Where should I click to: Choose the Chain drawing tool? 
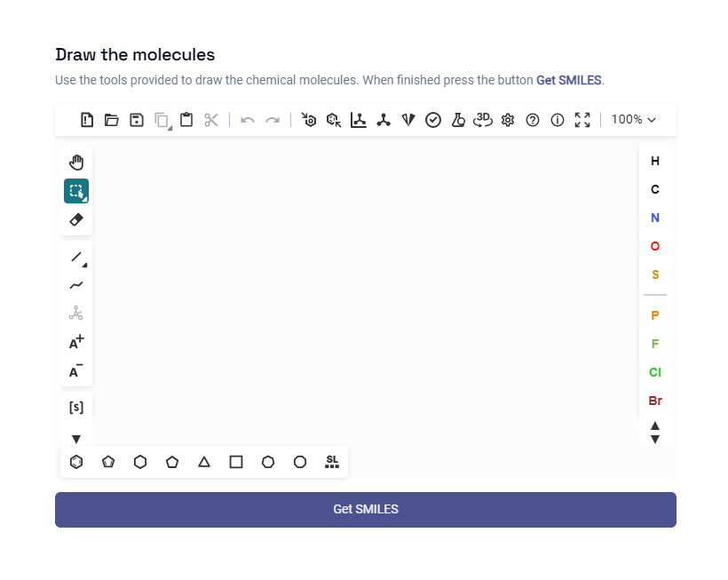point(76,285)
